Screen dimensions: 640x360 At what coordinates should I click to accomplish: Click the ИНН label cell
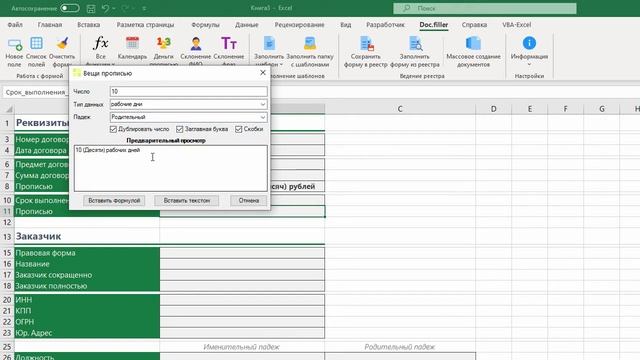pyautogui.click(x=87, y=300)
